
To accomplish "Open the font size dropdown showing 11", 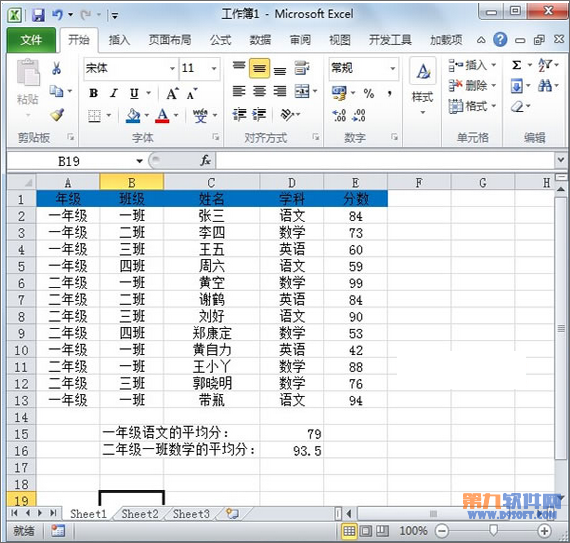I will (x=214, y=68).
